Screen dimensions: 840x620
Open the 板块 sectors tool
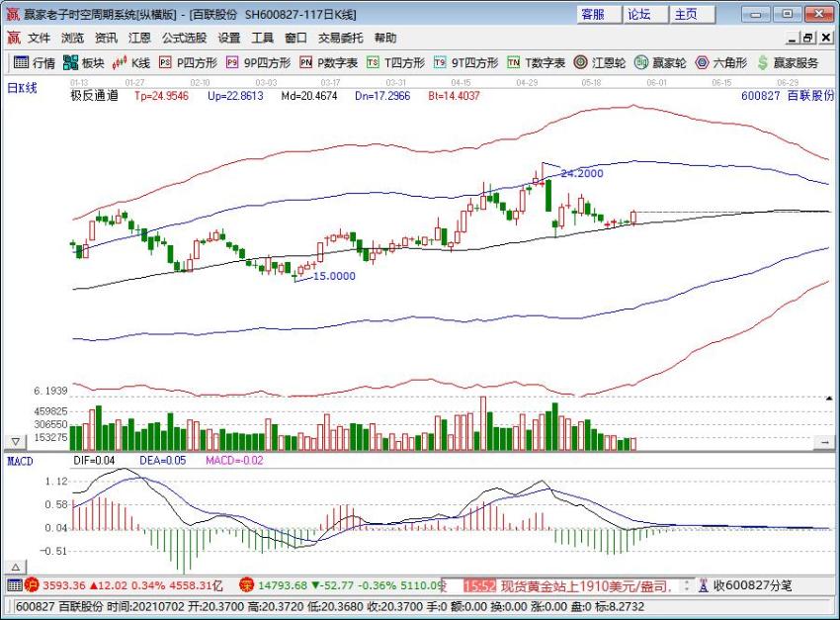click(x=84, y=63)
